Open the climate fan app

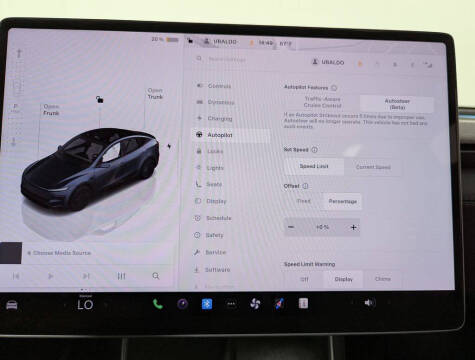pyautogui.click(x=255, y=304)
